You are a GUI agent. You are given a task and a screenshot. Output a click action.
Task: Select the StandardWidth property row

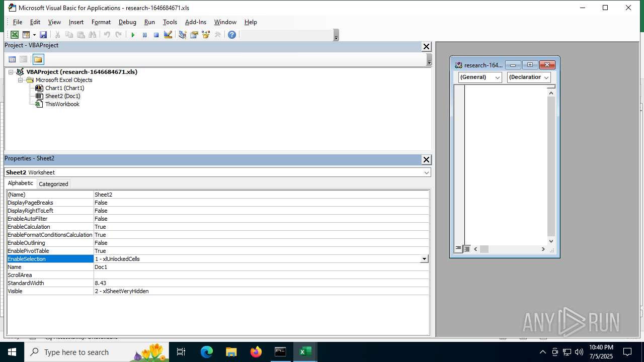click(x=218, y=283)
